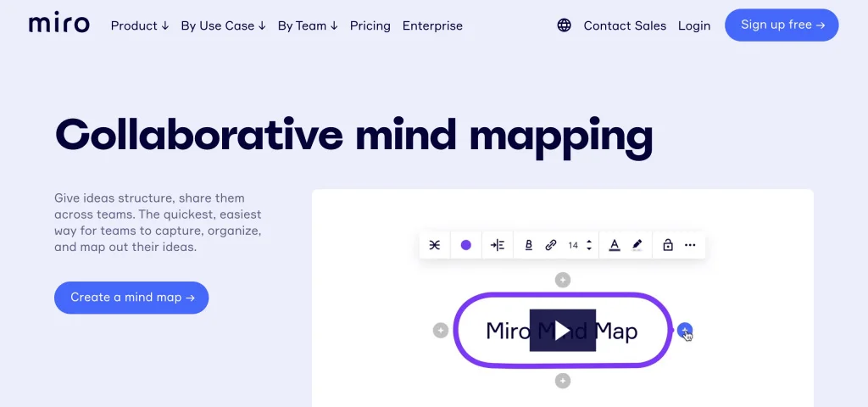Viewport: 868px width, 407px height.
Task: Click the lock icon in the toolbar
Action: coord(668,245)
